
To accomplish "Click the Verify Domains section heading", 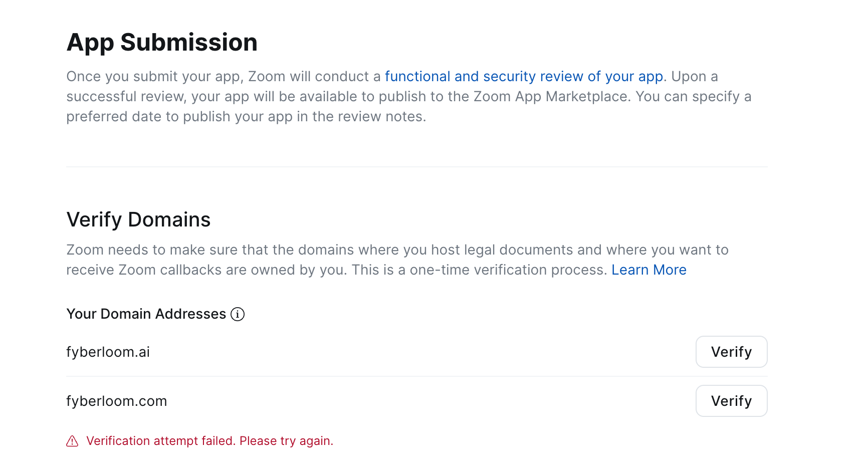I will click(138, 219).
